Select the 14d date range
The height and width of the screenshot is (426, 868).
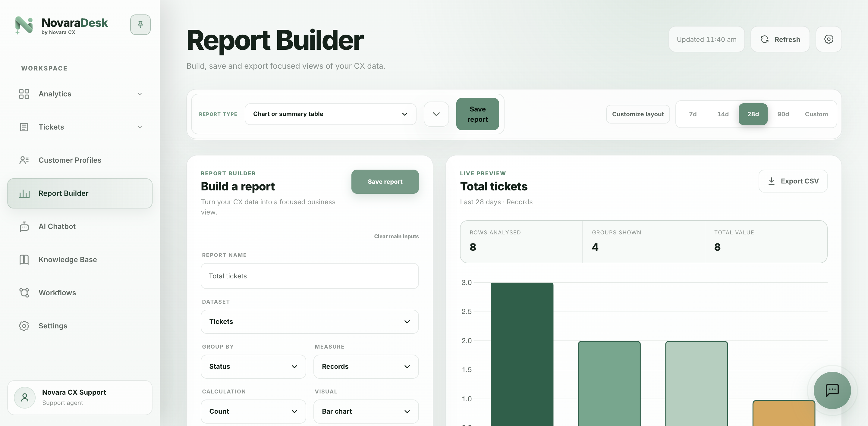[x=723, y=114]
